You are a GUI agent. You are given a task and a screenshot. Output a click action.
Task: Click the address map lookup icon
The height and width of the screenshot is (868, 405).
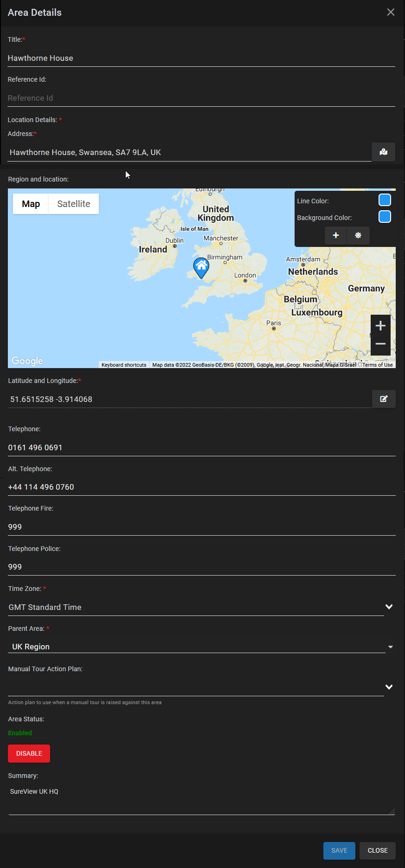(x=383, y=152)
